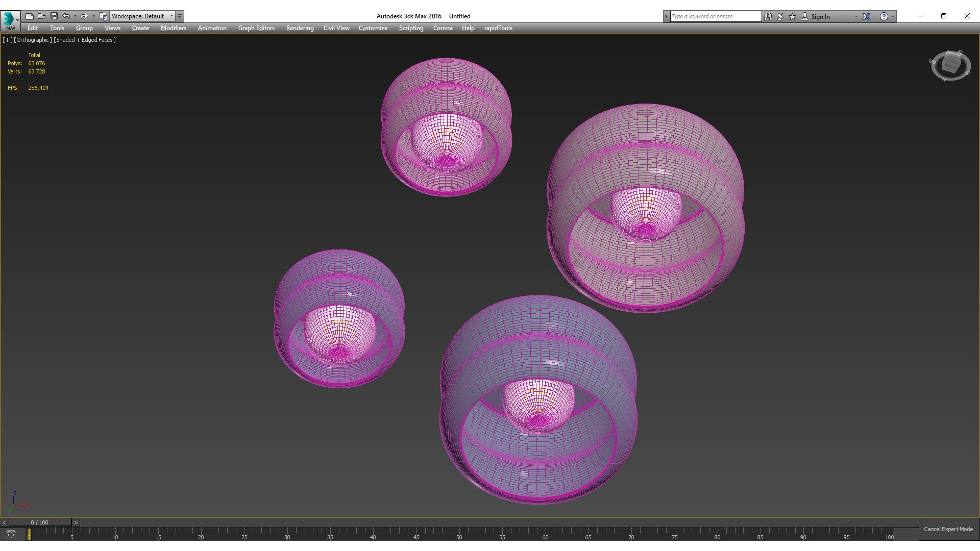Click the Autodesk Exchange X icon

click(866, 16)
